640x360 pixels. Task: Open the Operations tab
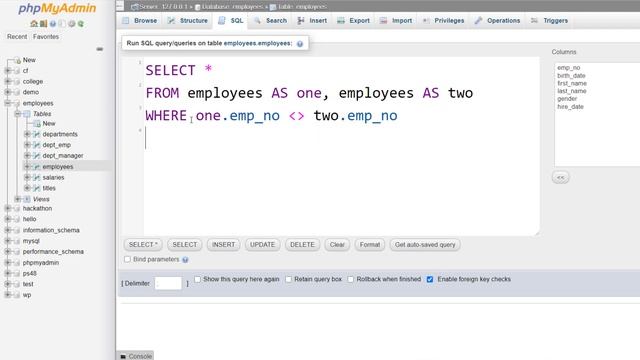[498, 20]
